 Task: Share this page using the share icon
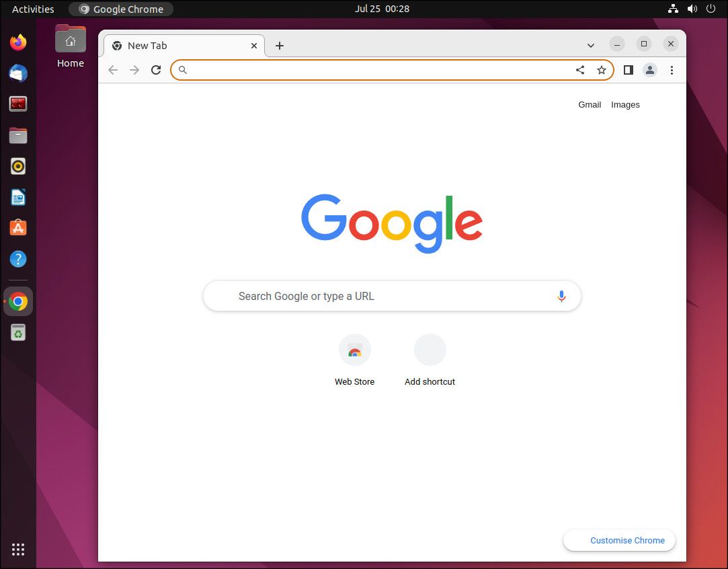(x=580, y=70)
